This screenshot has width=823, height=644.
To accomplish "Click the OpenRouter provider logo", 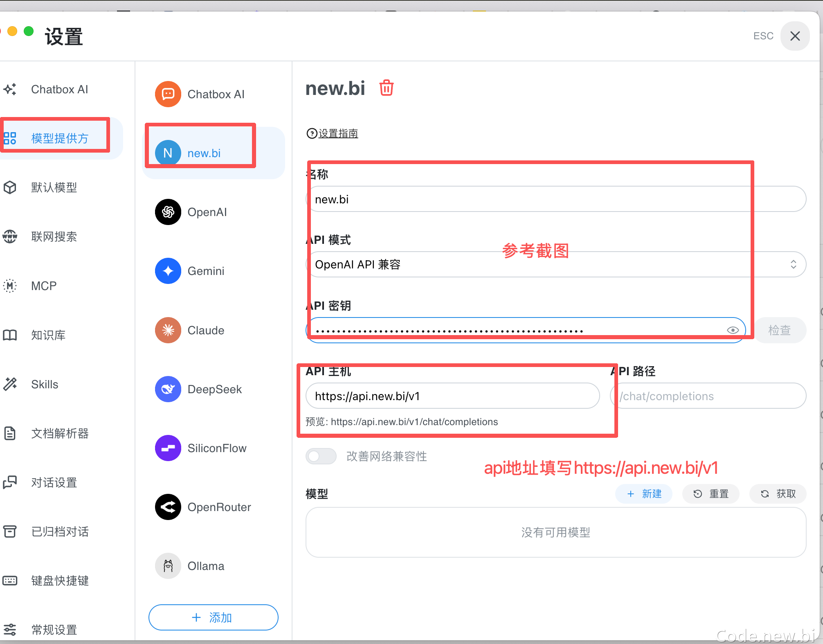I will click(x=168, y=507).
